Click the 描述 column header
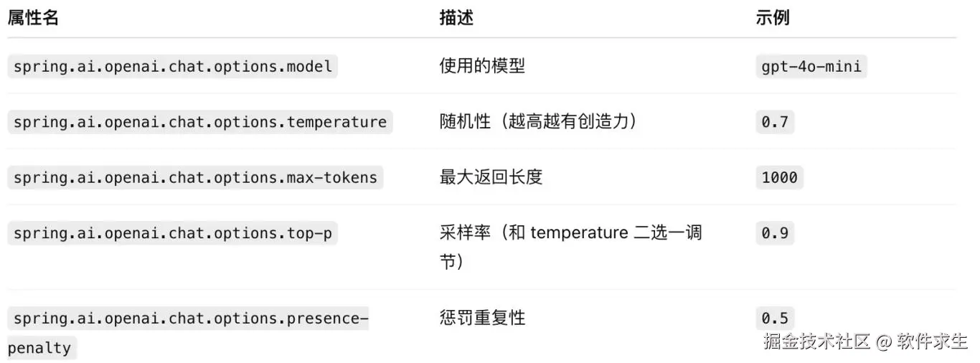Screen dimensions: 980x363 [x=456, y=18]
